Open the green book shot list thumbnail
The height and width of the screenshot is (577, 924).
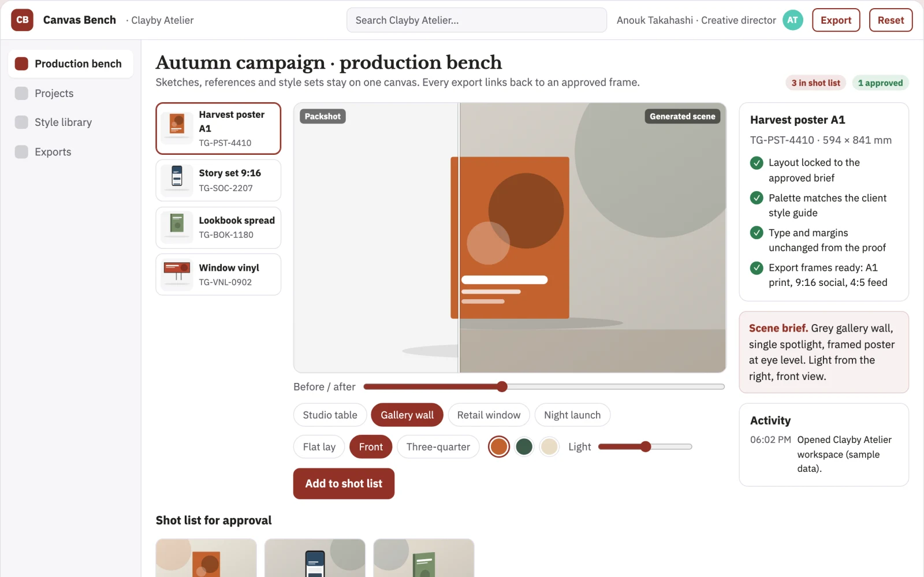(x=424, y=558)
